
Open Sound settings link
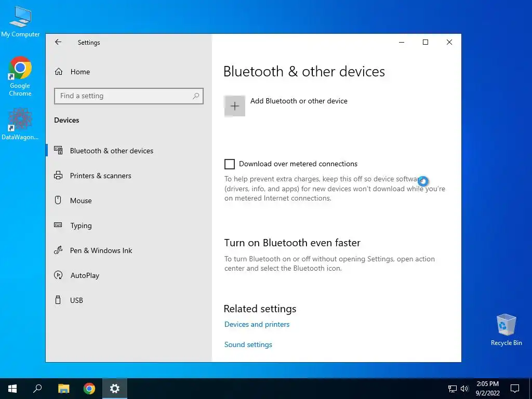[248, 345]
